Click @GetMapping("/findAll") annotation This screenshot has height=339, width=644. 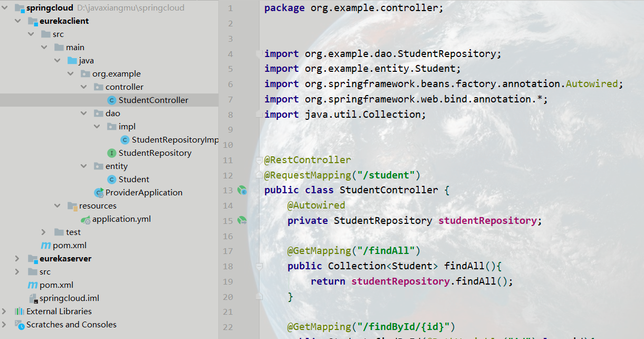pyautogui.click(x=354, y=251)
